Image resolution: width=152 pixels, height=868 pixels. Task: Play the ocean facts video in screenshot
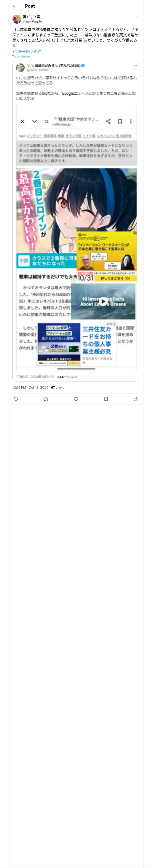[103, 301]
